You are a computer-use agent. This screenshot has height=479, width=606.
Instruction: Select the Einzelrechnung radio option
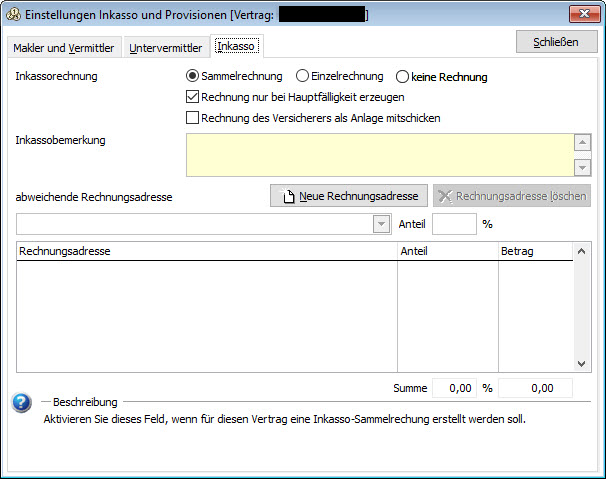pyautogui.click(x=302, y=76)
